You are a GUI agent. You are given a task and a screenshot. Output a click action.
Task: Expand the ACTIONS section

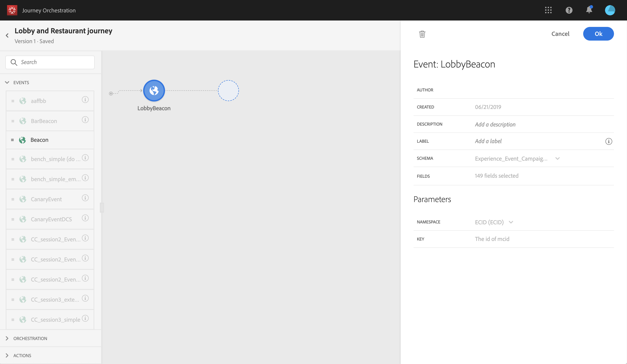7,355
